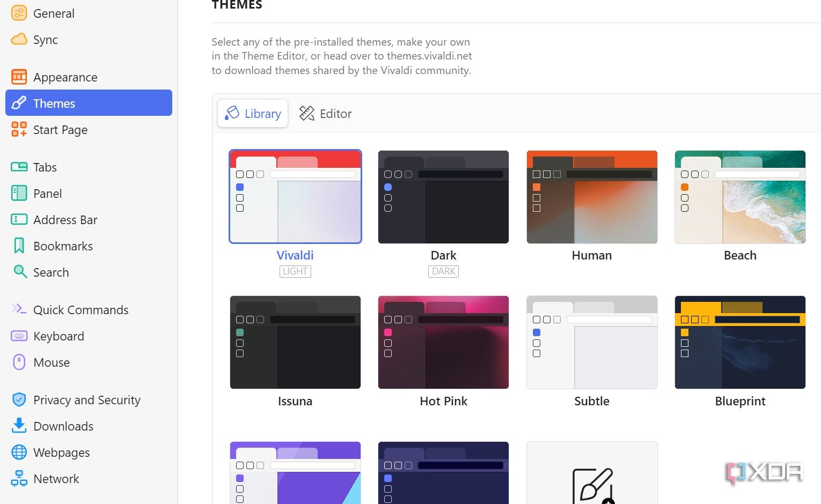Go to Address Bar settings
Viewport: 821px width, 504px height.
[89, 220]
